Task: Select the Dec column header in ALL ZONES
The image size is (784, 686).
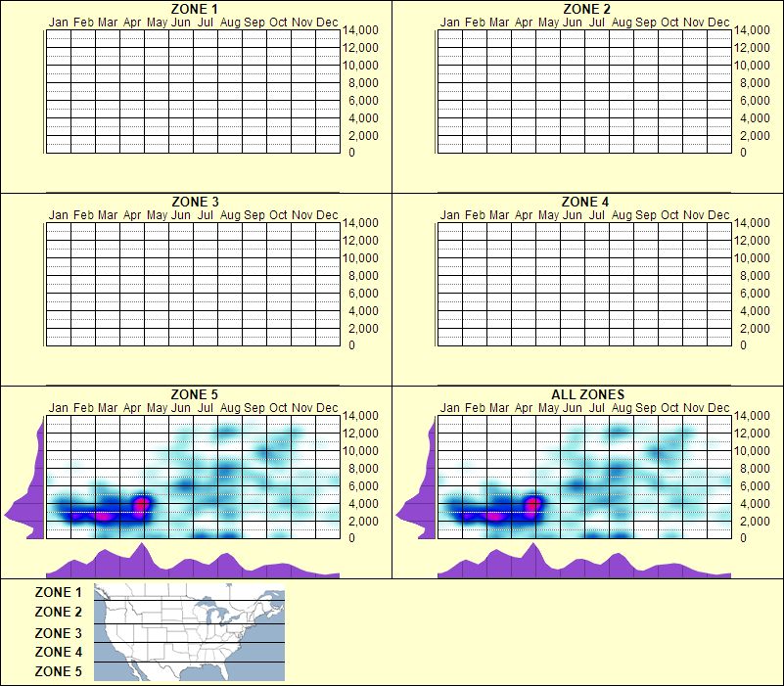Action: click(x=717, y=408)
